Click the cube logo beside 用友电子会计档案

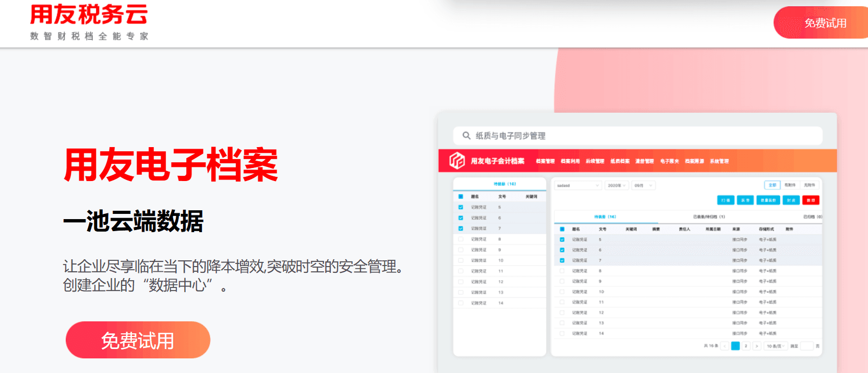[457, 161]
